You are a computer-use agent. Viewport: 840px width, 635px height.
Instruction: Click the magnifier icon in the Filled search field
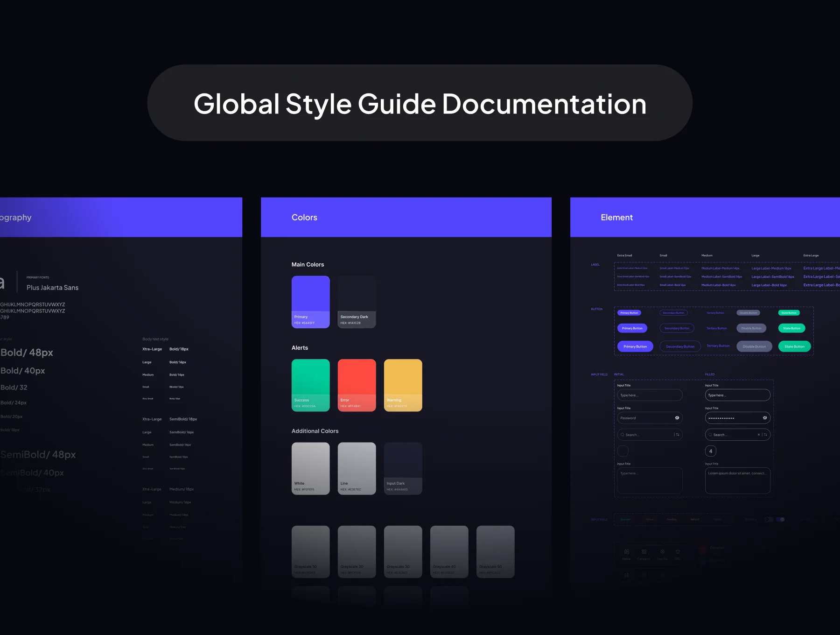pyautogui.click(x=710, y=435)
